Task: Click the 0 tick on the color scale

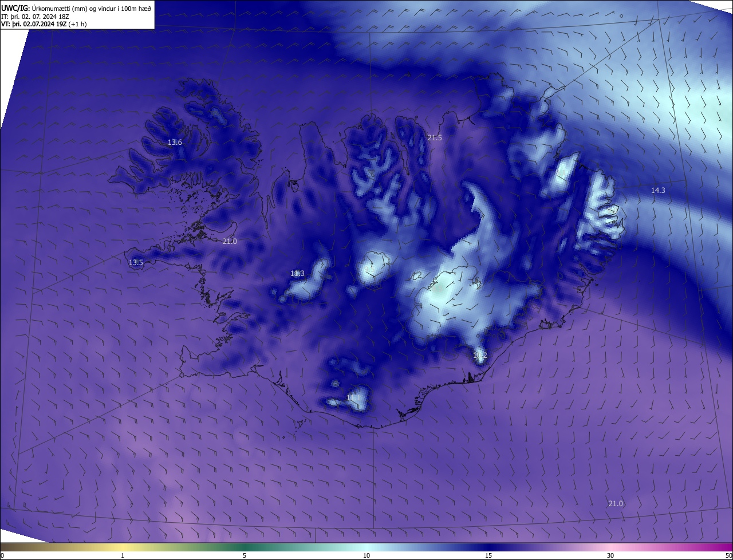Action: point(2,555)
